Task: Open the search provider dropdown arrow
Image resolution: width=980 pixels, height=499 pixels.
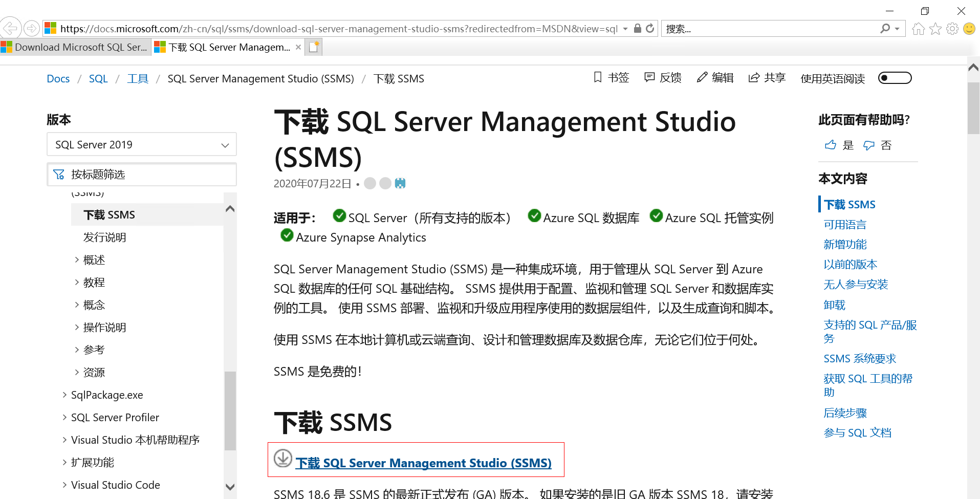Action: [897, 29]
